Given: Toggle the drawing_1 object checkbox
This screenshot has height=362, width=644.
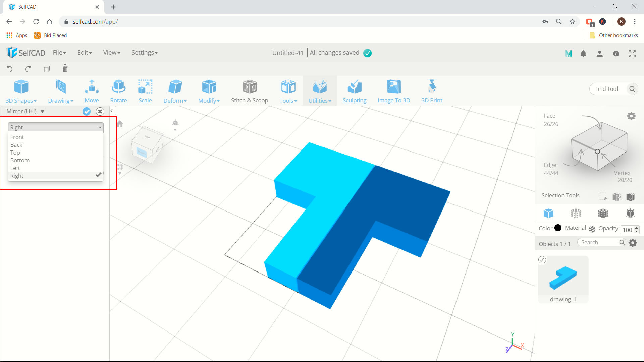Looking at the screenshot, I should pos(542,260).
